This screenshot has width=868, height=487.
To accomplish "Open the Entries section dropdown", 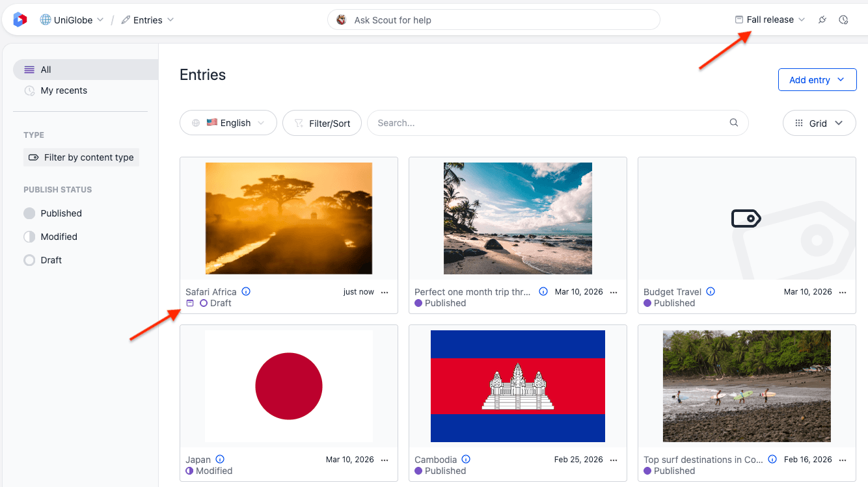I will point(148,20).
